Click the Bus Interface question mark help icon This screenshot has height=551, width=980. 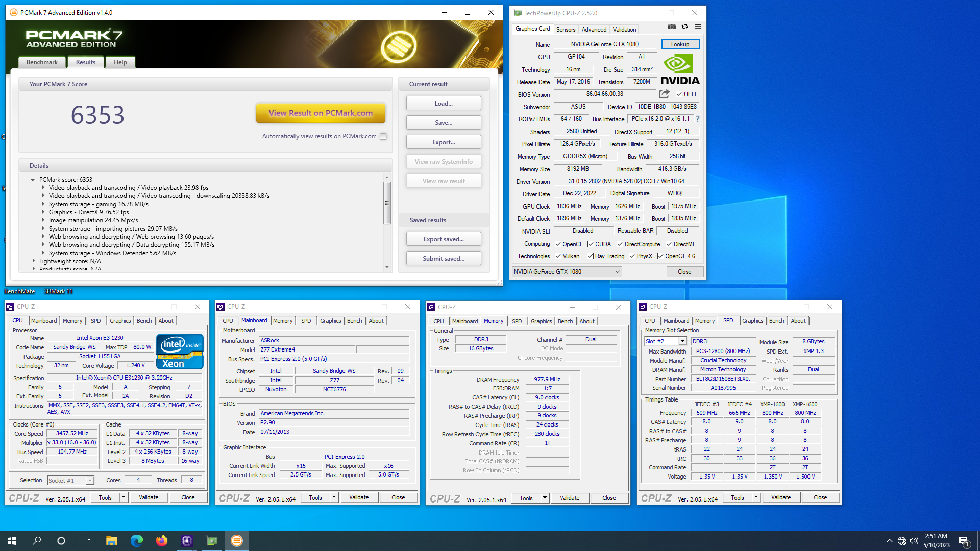click(698, 119)
